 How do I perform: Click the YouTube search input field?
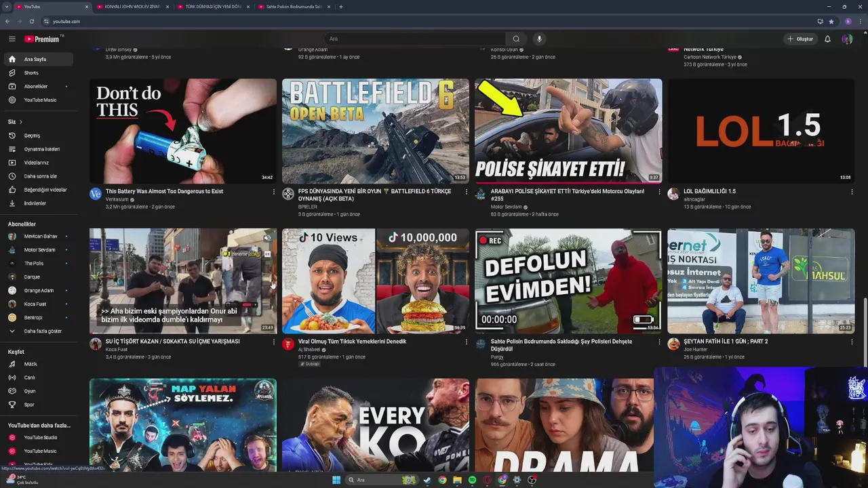pyautogui.click(x=414, y=39)
